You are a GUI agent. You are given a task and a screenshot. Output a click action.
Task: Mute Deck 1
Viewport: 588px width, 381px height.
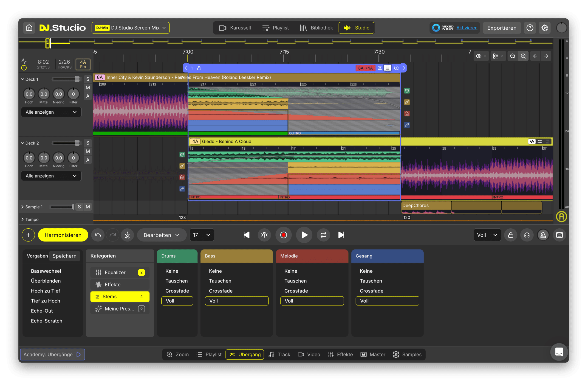pos(88,87)
